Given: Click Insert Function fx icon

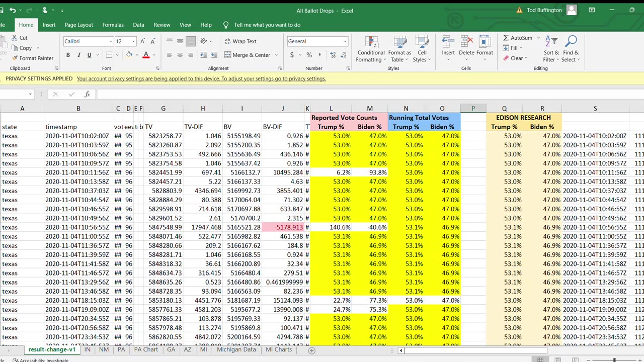Looking at the screenshot, I should click(x=87, y=94).
